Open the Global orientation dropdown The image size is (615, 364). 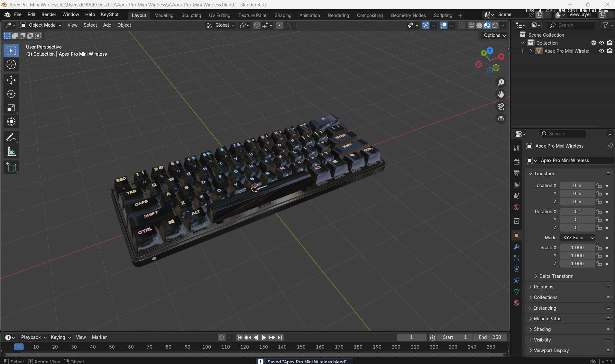coord(221,25)
